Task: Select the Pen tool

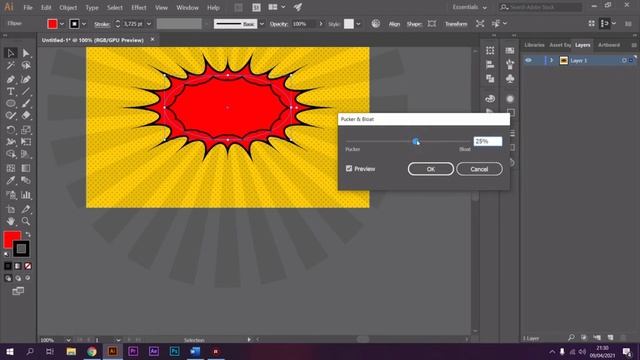Action: point(11,79)
